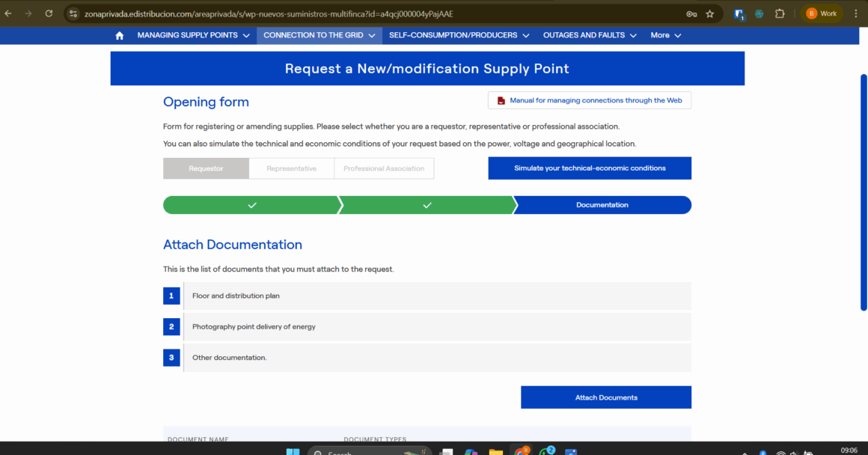Expand the Outages and Faults menu
Screen dimensions: 868x455
590,35
